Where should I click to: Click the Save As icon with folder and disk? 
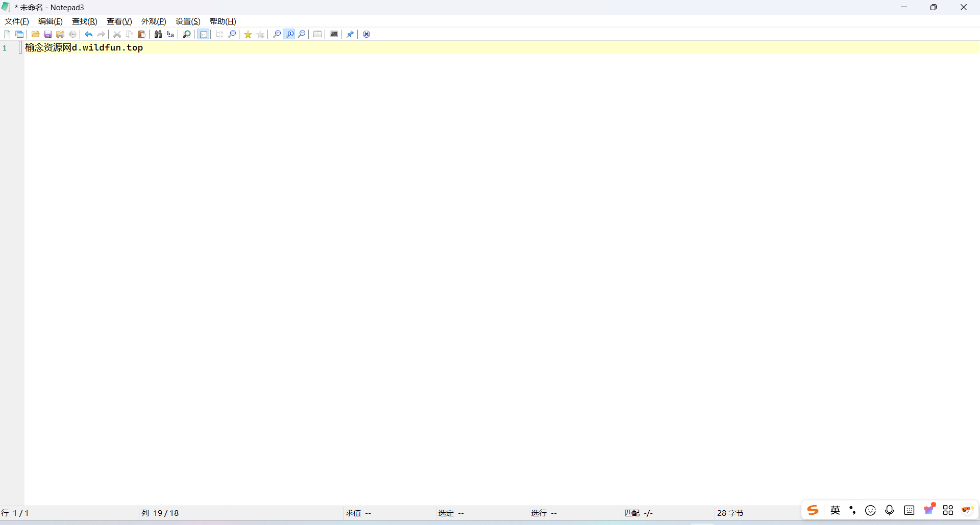[60, 34]
